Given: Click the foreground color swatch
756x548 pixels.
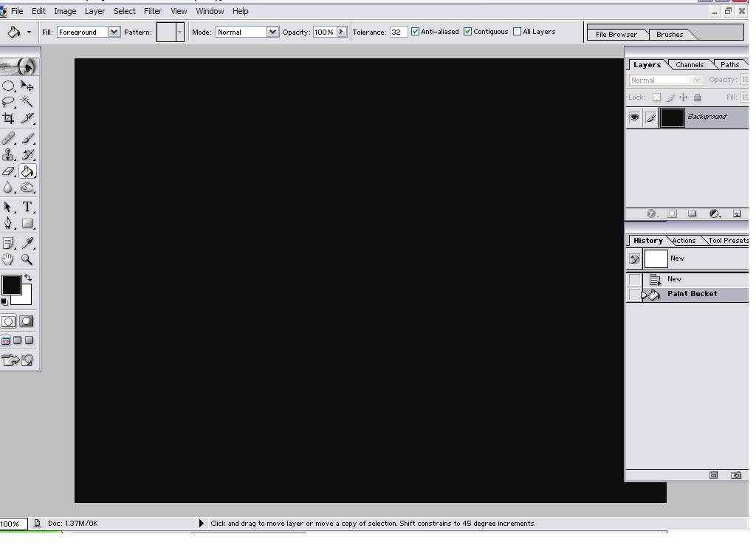Looking at the screenshot, I should click(x=11, y=285).
